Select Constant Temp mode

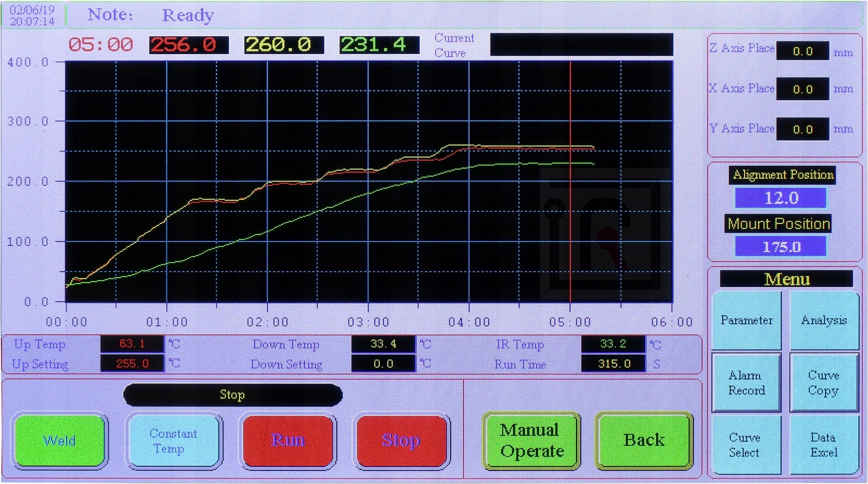tap(174, 441)
